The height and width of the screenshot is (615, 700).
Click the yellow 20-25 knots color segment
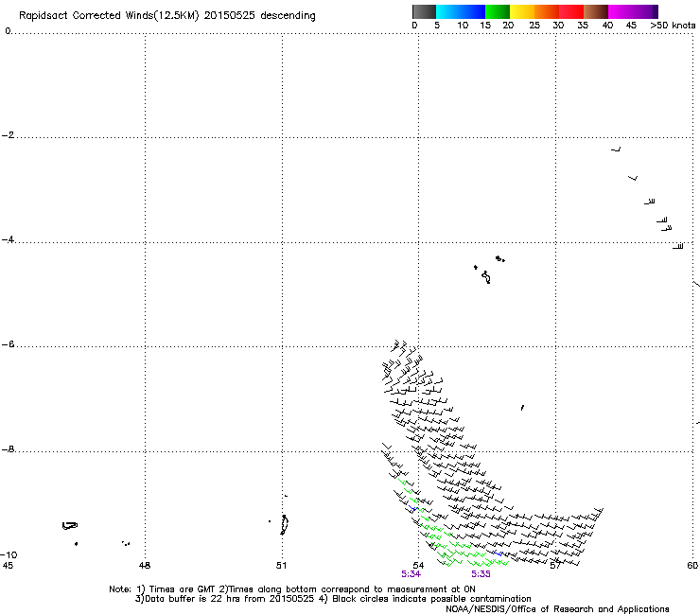[x=522, y=11]
